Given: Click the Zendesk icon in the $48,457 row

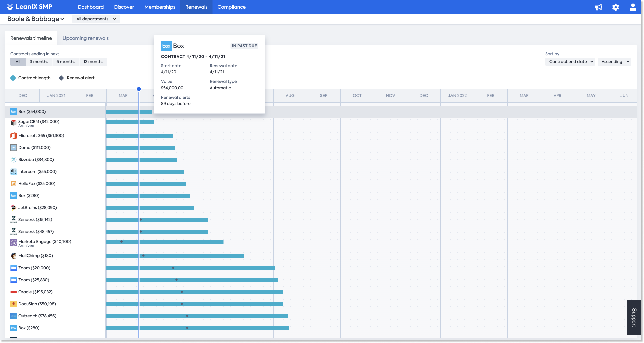Looking at the screenshot, I should (x=14, y=232).
